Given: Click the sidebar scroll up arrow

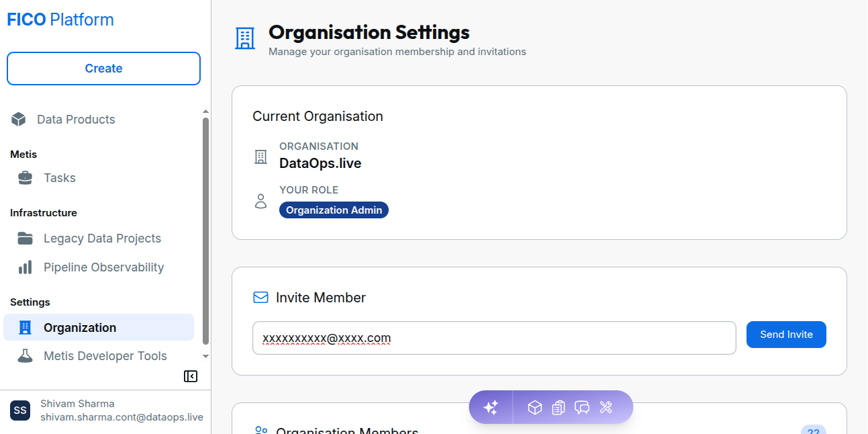Looking at the screenshot, I should coord(205,112).
